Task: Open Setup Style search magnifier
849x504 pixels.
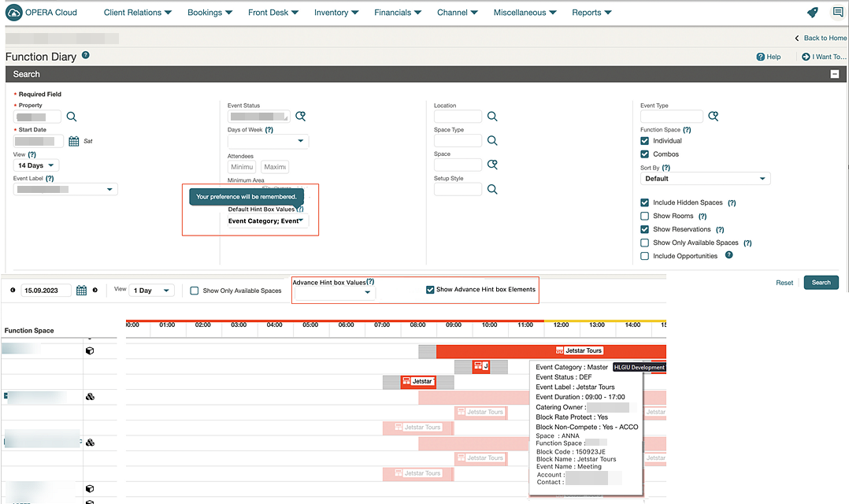Action: tap(492, 189)
